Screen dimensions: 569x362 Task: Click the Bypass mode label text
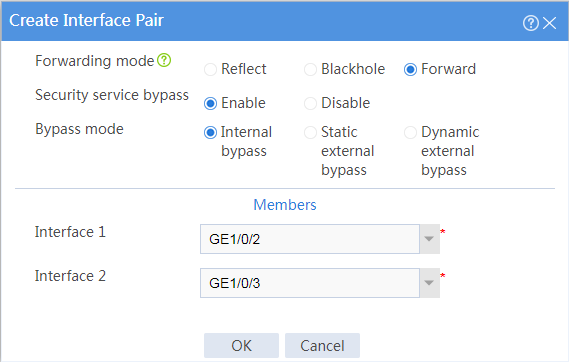[x=79, y=129]
